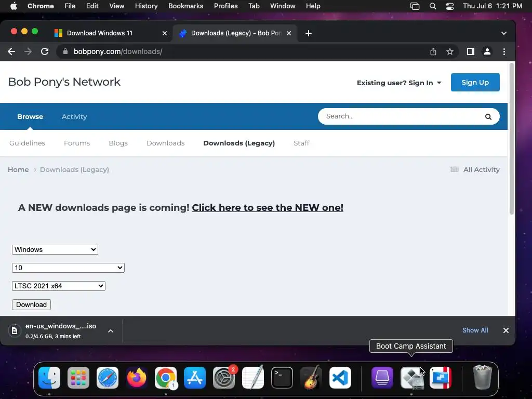Click the Sign Up button
The image size is (532, 399).
(475, 83)
